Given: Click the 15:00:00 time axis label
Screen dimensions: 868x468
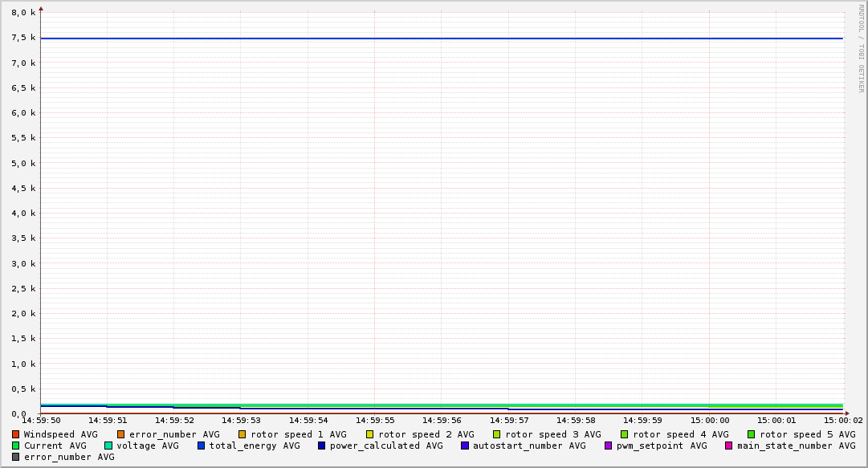Looking at the screenshot, I should point(710,420).
